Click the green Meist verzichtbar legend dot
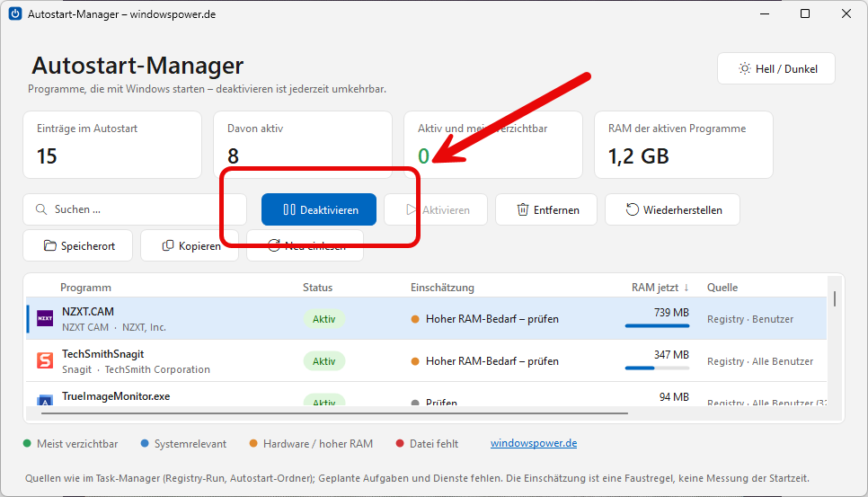 27,443
